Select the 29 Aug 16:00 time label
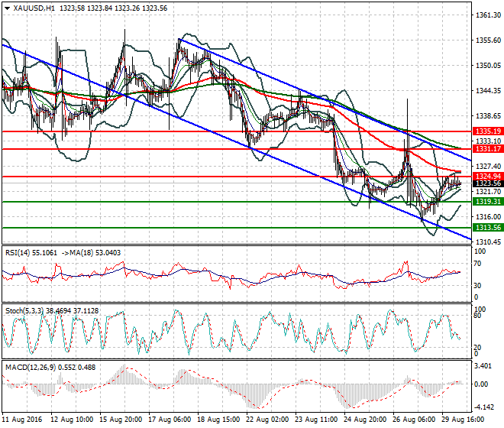 point(464,420)
